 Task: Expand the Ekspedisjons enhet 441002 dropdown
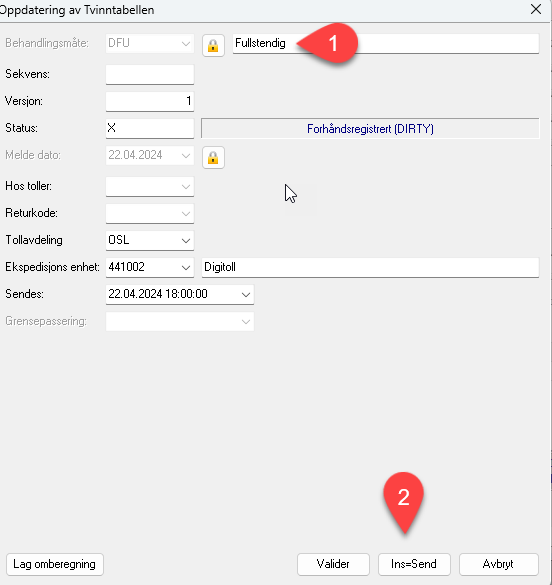(150, 268)
